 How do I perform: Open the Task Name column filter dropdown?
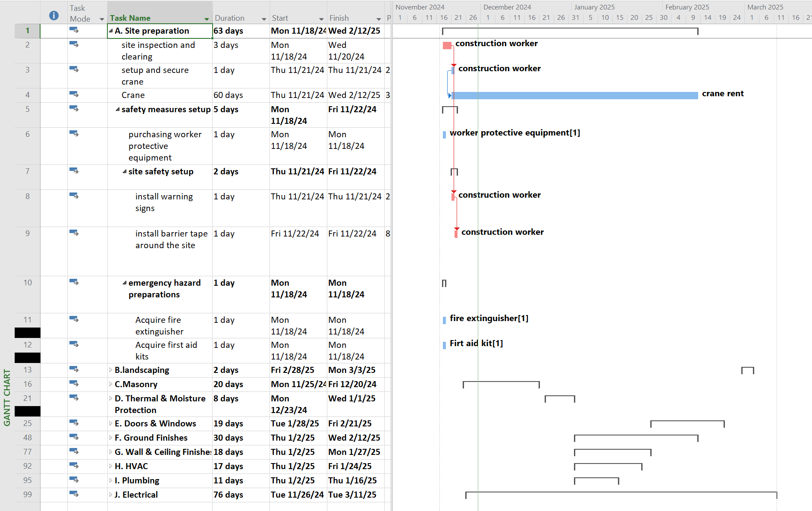pyautogui.click(x=207, y=19)
